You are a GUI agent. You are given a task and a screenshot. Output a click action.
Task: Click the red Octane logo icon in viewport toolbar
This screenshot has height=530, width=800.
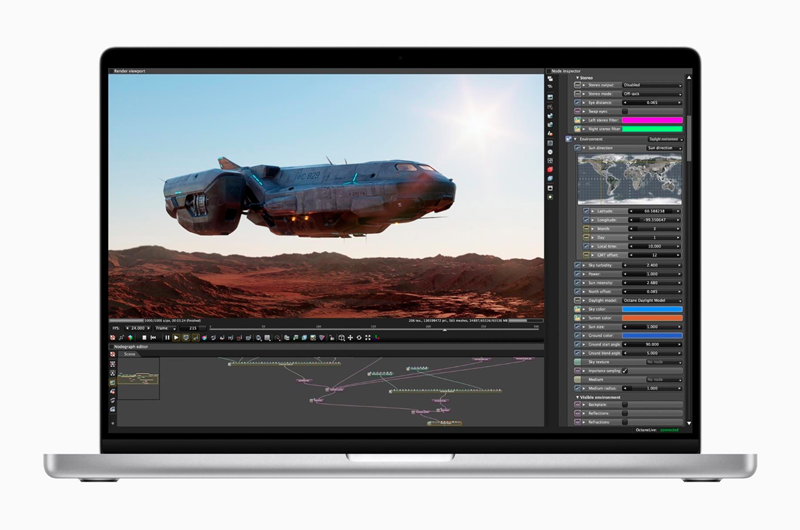(113, 338)
